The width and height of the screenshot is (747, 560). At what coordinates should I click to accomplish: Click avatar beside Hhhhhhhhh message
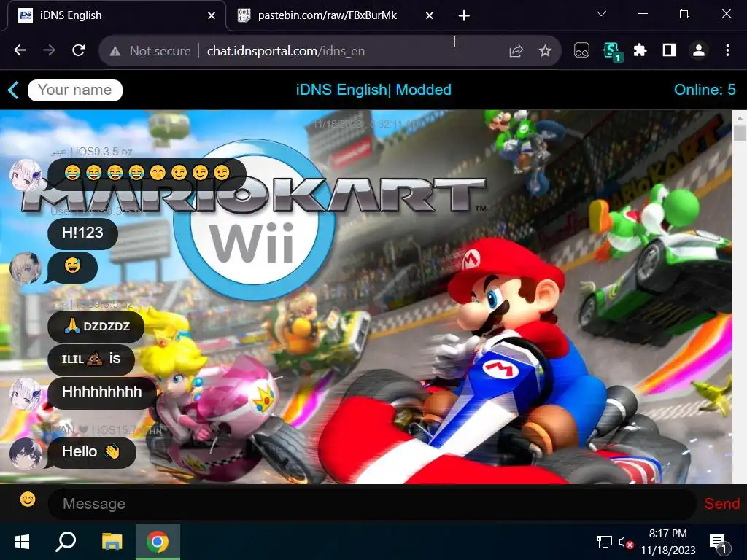[26, 394]
